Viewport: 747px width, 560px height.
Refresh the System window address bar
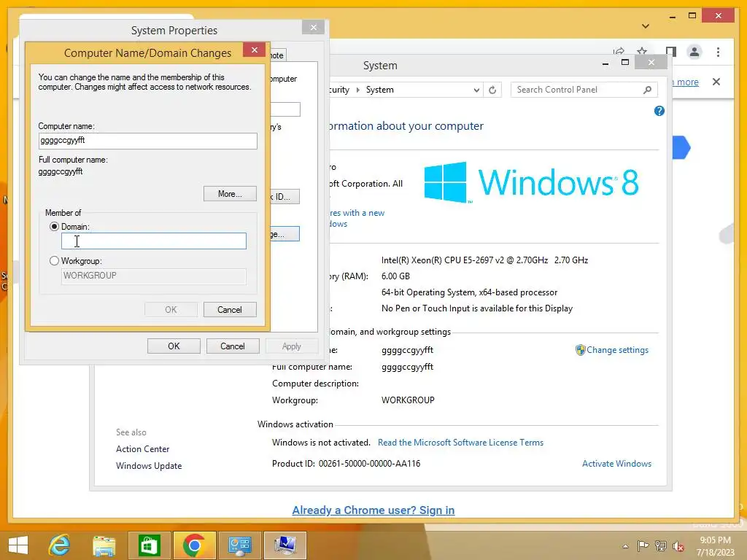(x=492, y=90)
